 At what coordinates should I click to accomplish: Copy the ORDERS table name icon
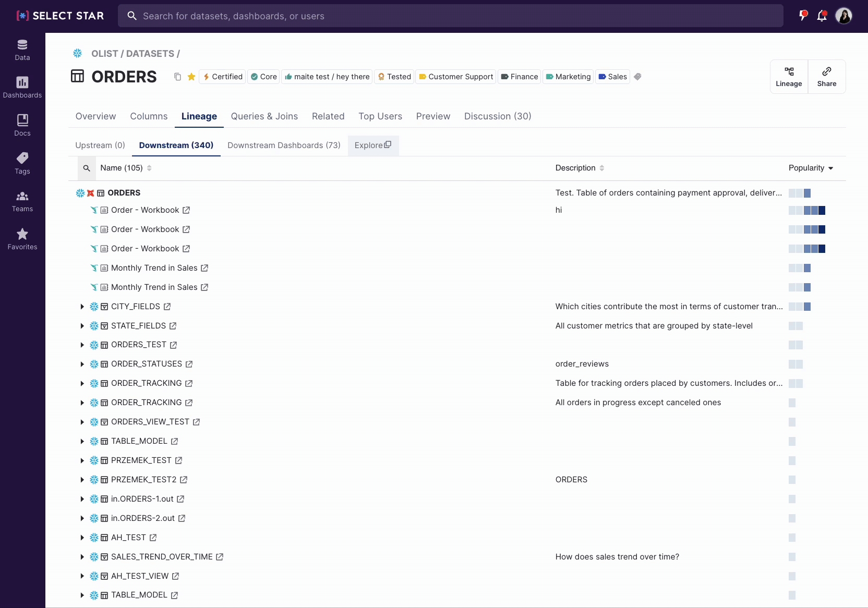point(177,77)
